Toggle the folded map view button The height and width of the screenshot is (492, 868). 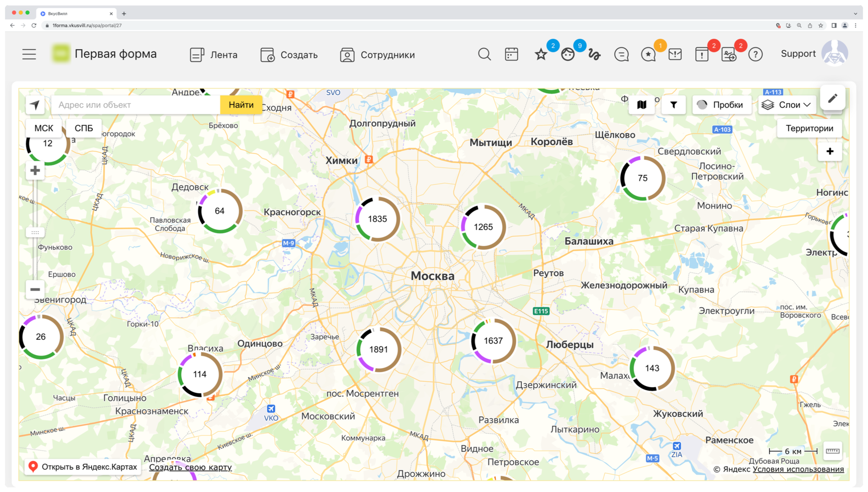[x=642, y=105]
